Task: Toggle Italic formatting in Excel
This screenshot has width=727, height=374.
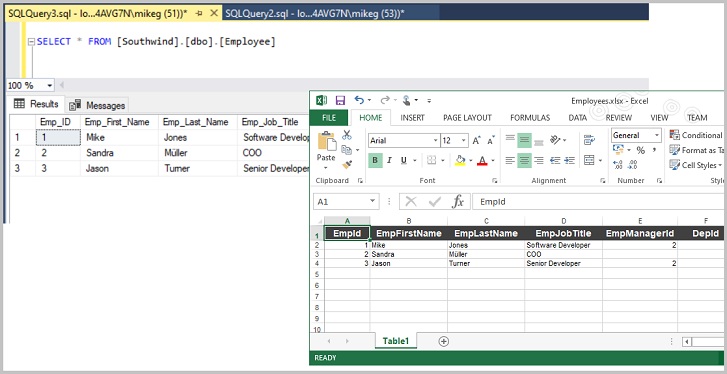Action: tap(389, 160)
